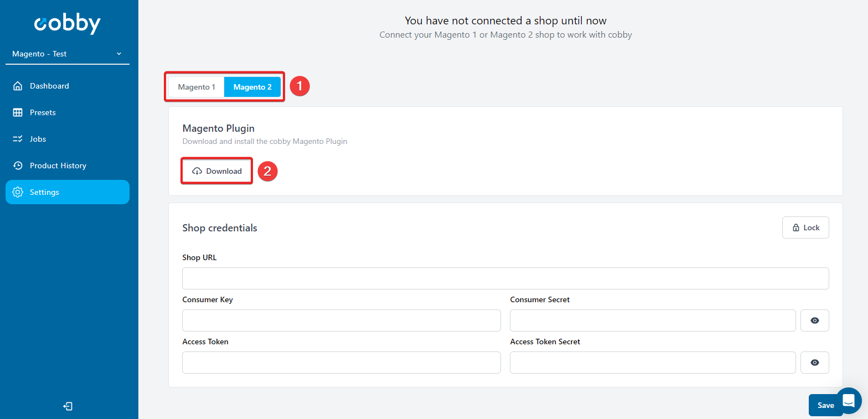Click the cobby logo

coord(68,24)
